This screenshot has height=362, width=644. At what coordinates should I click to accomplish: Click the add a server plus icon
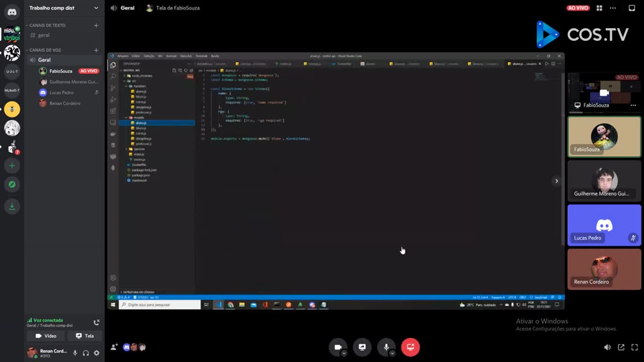point(12,165)
